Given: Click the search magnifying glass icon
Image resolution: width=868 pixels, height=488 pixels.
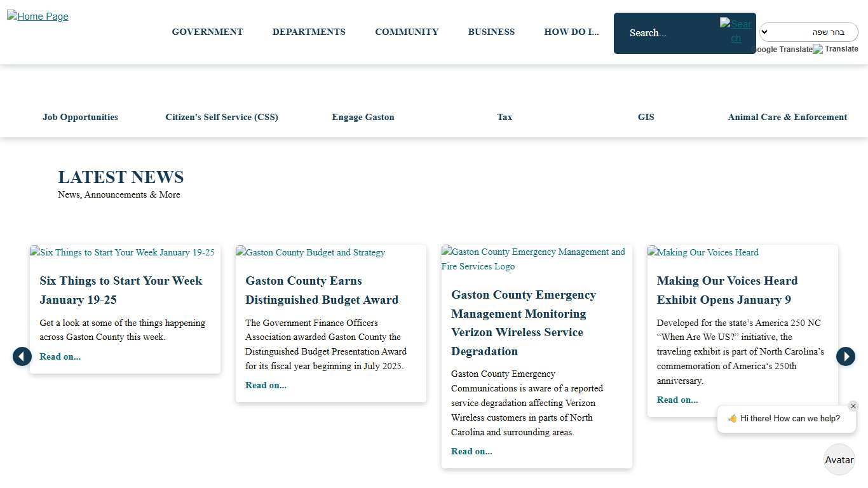Looking at the screenshot, I should [x=735, y=30].
